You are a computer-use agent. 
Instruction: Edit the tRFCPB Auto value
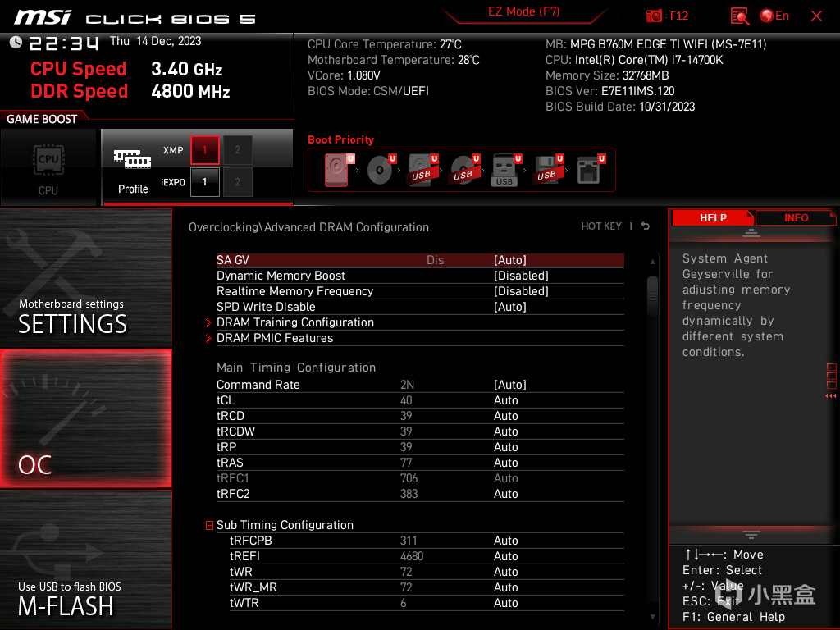coord(505,541)
